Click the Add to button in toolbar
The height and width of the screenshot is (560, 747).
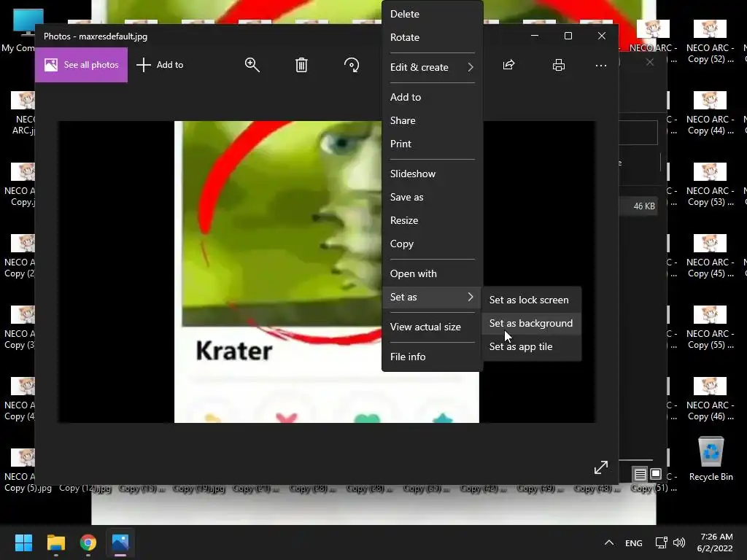pos(160,65)
